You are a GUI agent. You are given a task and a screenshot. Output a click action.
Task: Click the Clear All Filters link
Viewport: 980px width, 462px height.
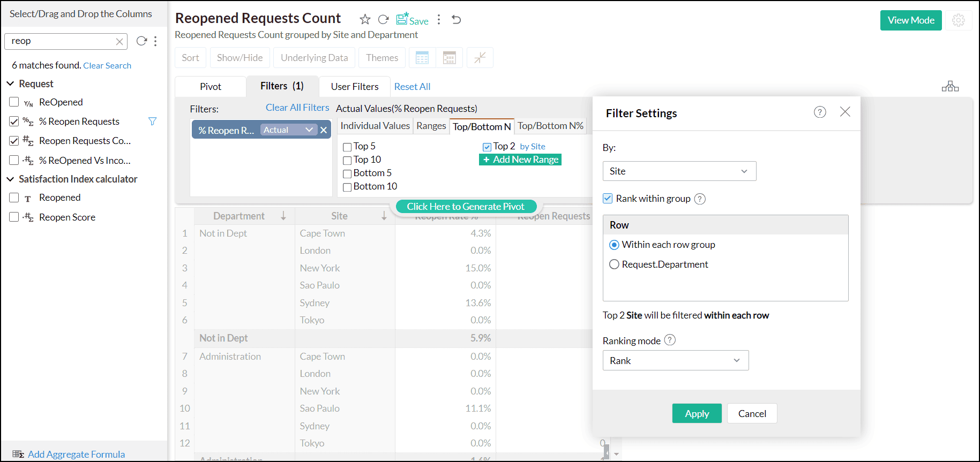[297, 108]
